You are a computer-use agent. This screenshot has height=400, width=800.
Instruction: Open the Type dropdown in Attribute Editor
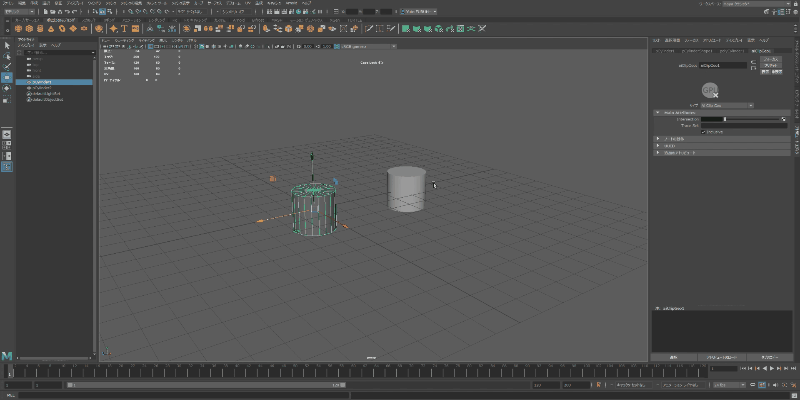coord(727,105)
